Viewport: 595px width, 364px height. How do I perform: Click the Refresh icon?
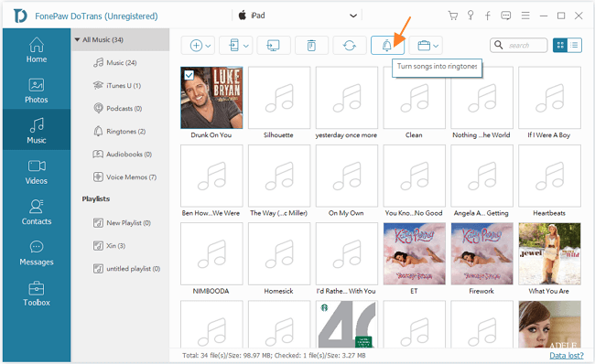[x=350, y=46]
